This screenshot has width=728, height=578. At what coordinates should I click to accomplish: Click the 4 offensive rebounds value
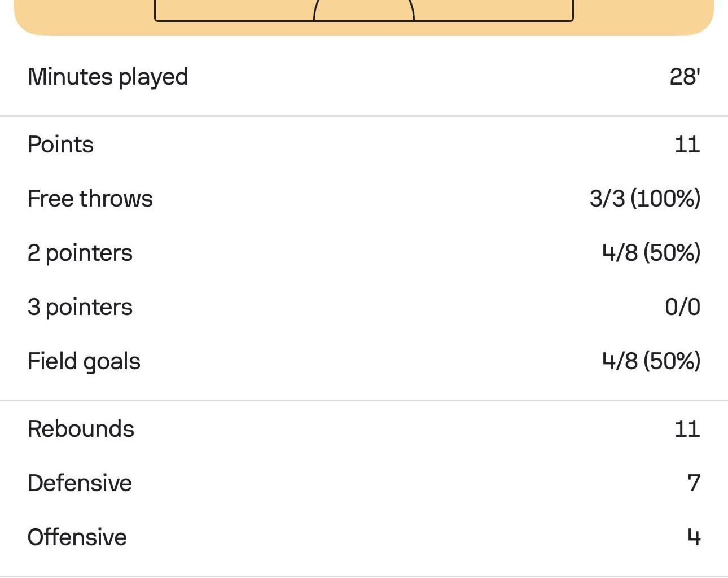[x=693, y=537]
